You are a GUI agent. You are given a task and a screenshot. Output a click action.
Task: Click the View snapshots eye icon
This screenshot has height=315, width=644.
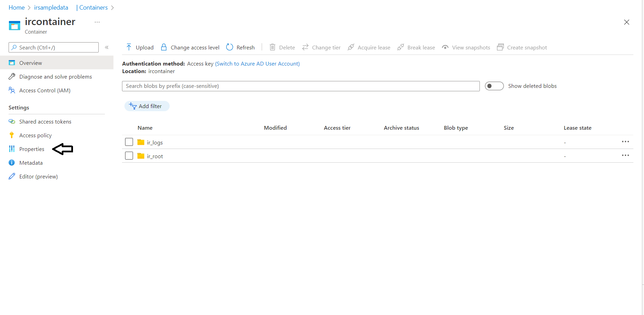pyautogui.click(x=445, y=47)
